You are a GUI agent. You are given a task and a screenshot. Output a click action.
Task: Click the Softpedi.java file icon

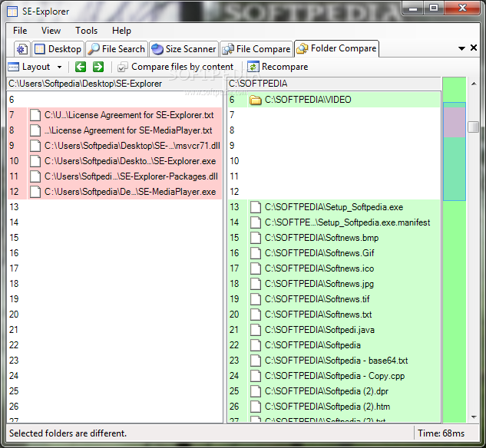[256, 330]
